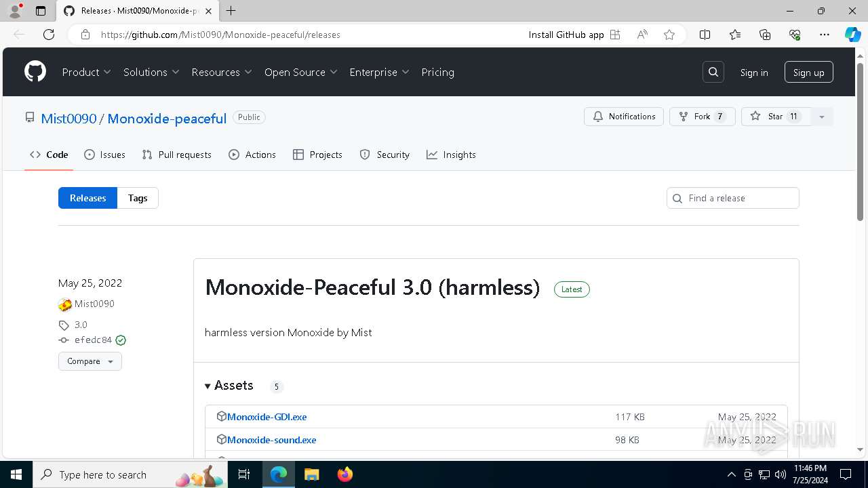Click Mist0090 avatar near release date
Image resolution: width=868 pixels, height=488 pixels.
point(65,304)
